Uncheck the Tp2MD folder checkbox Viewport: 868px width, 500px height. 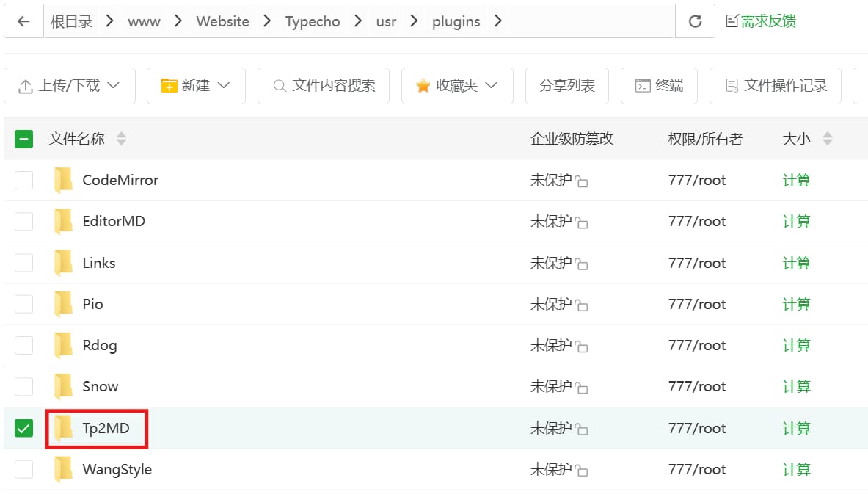[24, 428]
